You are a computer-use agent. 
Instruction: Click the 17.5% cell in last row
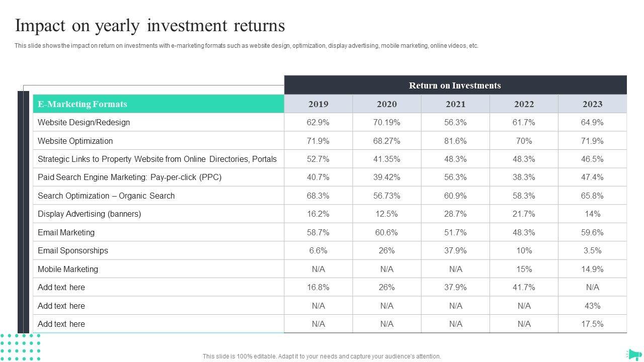click(592, 324)
